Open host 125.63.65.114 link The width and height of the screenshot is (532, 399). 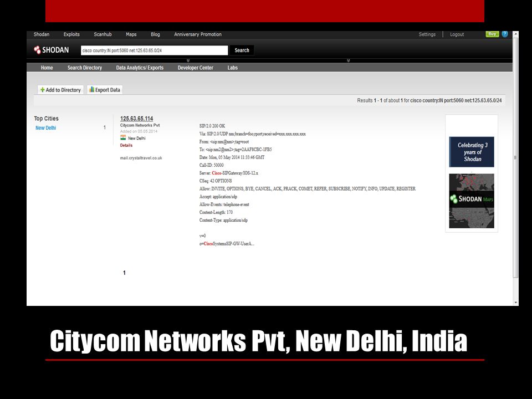(x=136, y=119)
